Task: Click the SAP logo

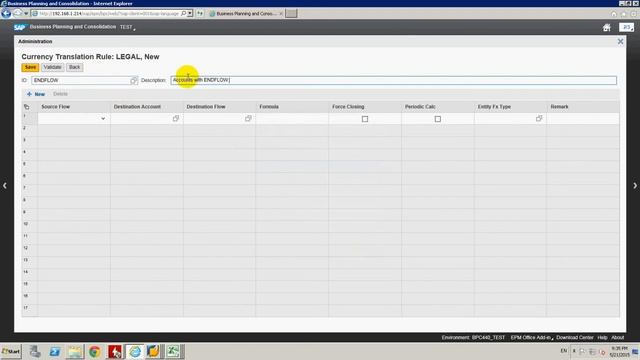Action: click(x=19, y=27)
